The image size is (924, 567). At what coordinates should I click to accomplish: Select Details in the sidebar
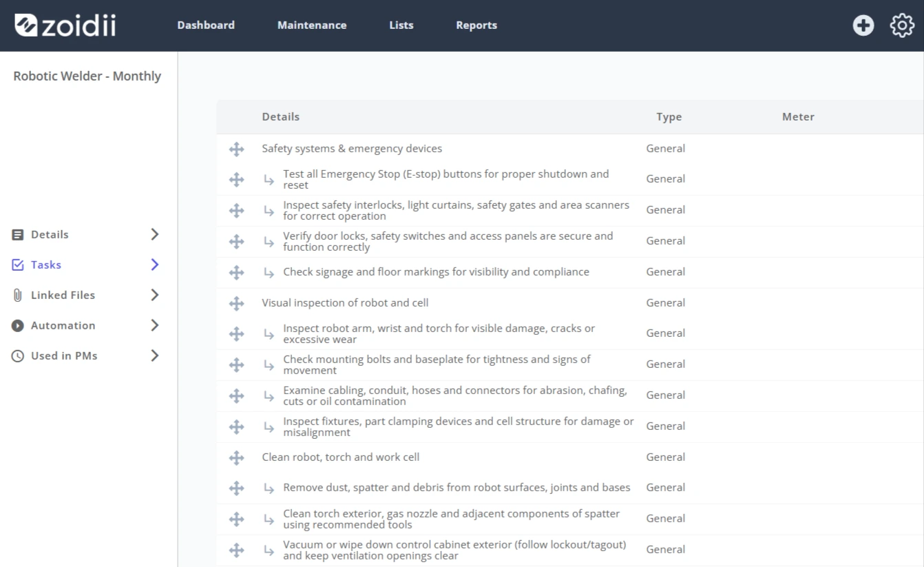pos(50,234)
